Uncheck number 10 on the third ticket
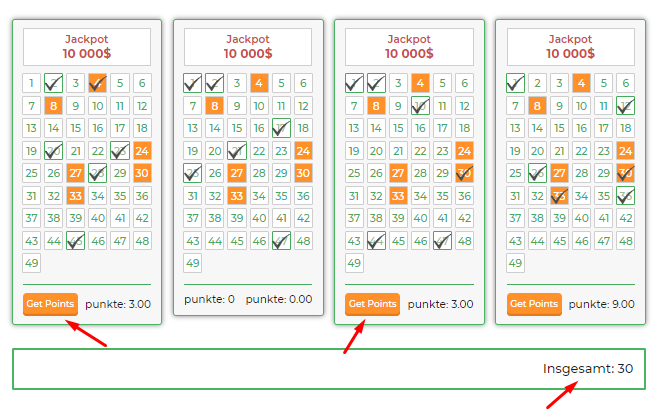 pyautogui.click(x=420, y=106)
